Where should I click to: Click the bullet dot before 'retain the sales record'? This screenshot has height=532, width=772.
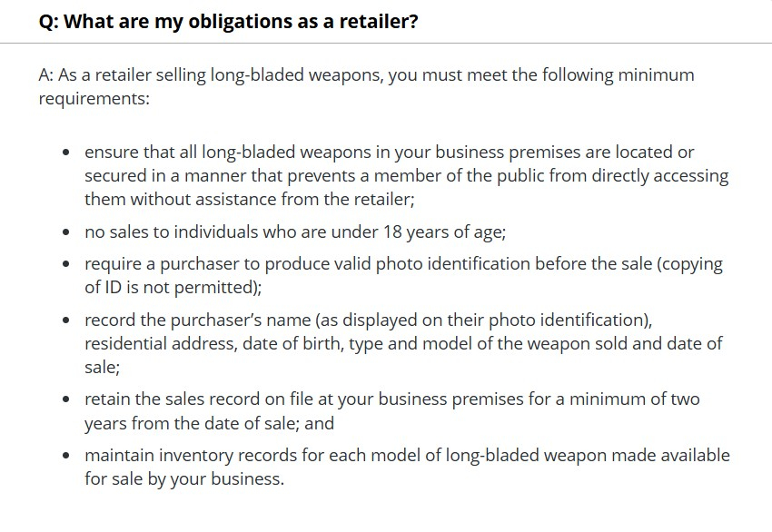click(67, 400)
